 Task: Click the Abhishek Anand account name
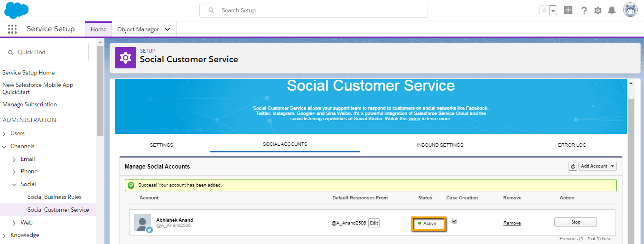(175, 220)
